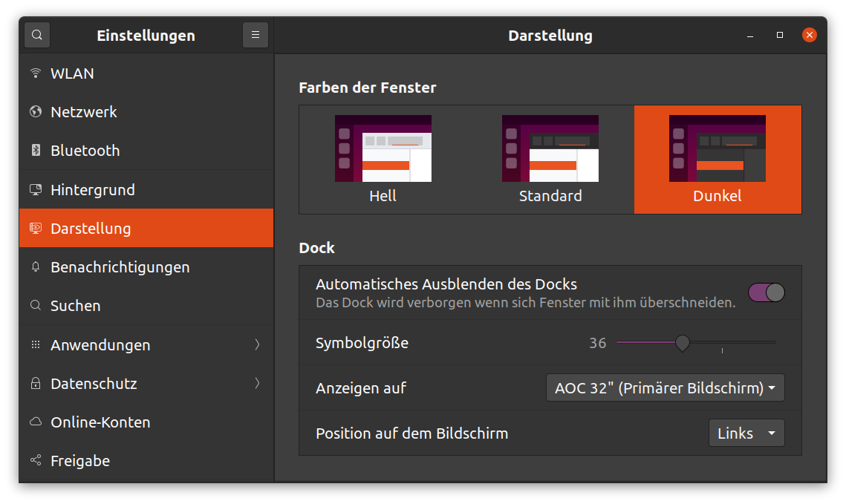Select the Dunkel theme option
Viewport: 846px width, 504px height.
pyautogui.click(x=717, y=159)
